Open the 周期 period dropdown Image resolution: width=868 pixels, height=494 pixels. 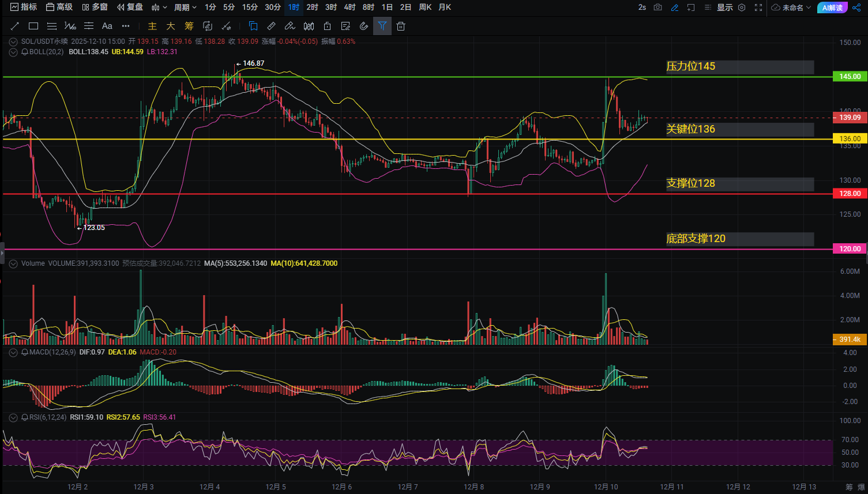click(185, 7)
